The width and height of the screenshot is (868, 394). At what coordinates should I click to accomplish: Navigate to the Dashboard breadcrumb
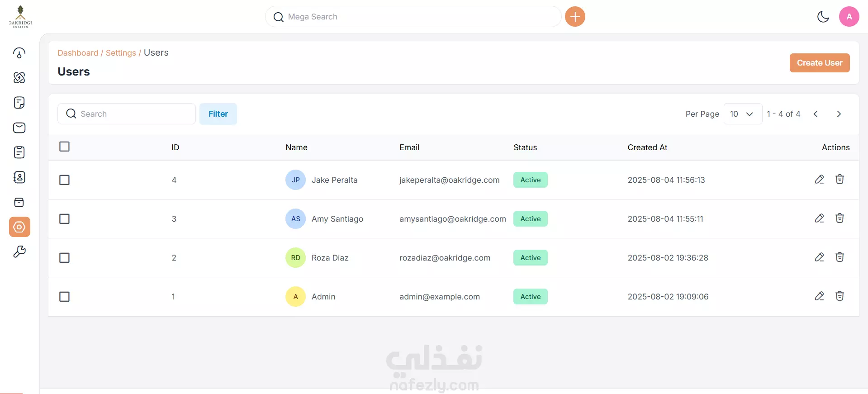[78, 53]
